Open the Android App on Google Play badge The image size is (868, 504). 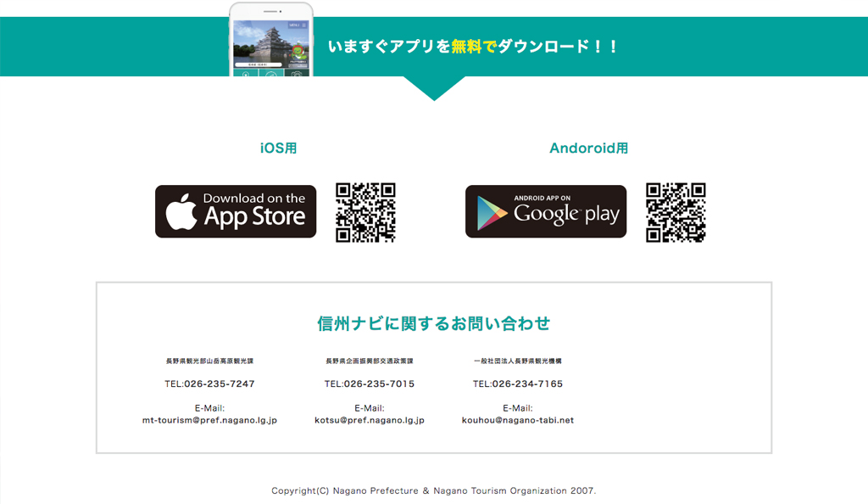pyautogui.click(x=546, y=211)
